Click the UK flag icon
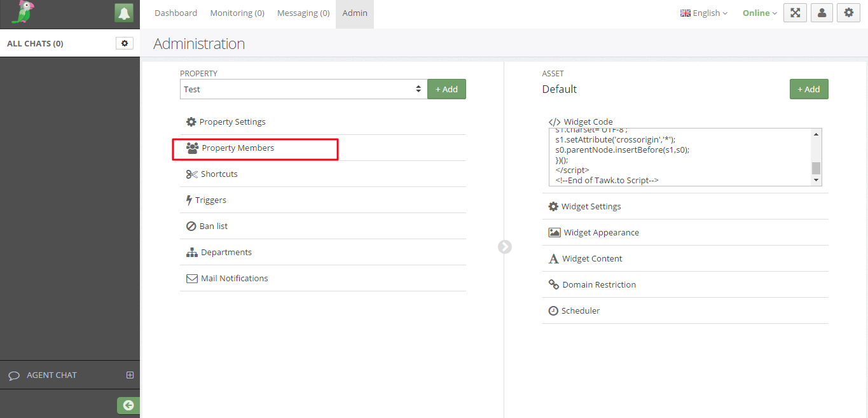The image size is (868, 418). click(685, 13)
